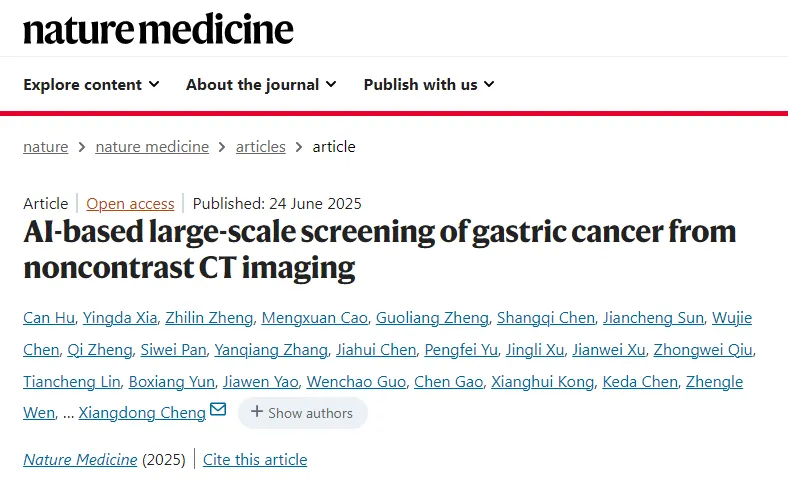Open author Mengxuan Cao's link

click(x=313, y=319)
